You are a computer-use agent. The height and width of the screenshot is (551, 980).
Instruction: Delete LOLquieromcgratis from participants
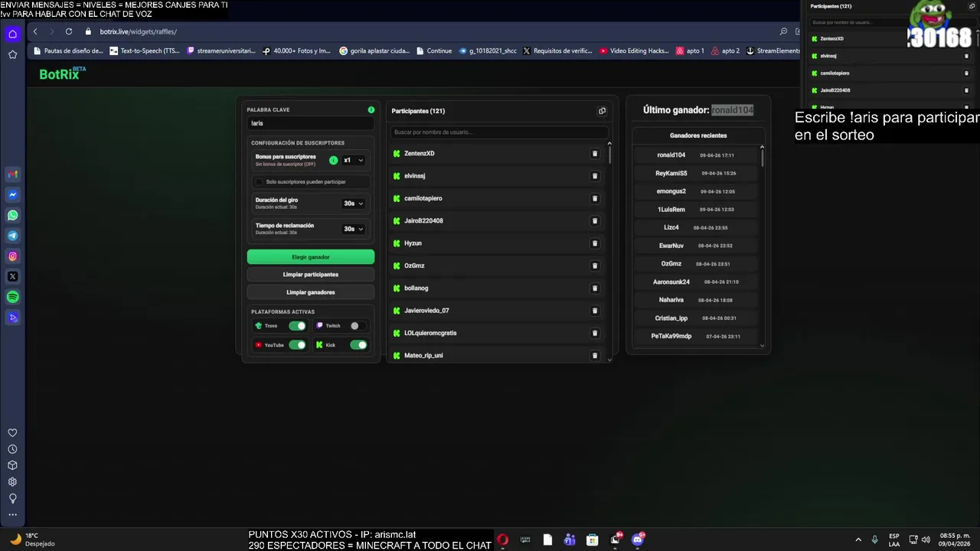click(x=595, y=333)
